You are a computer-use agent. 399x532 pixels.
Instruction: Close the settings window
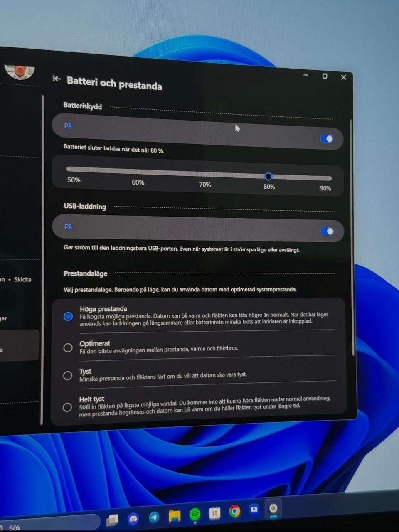(343, 77)
